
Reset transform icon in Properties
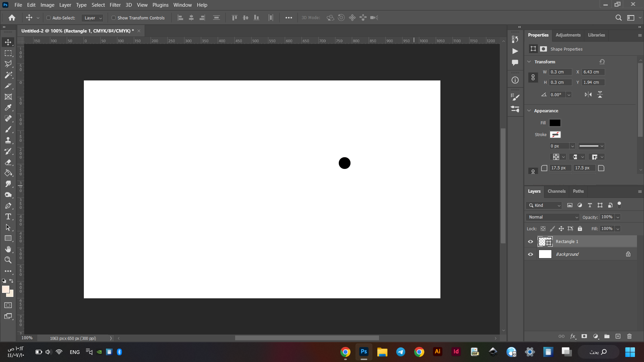tap(602, 62)
